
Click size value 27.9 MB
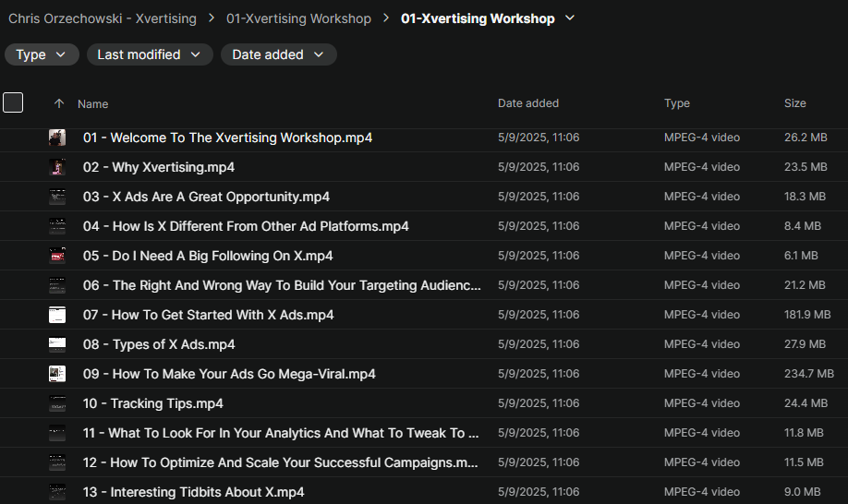point(805,344)
